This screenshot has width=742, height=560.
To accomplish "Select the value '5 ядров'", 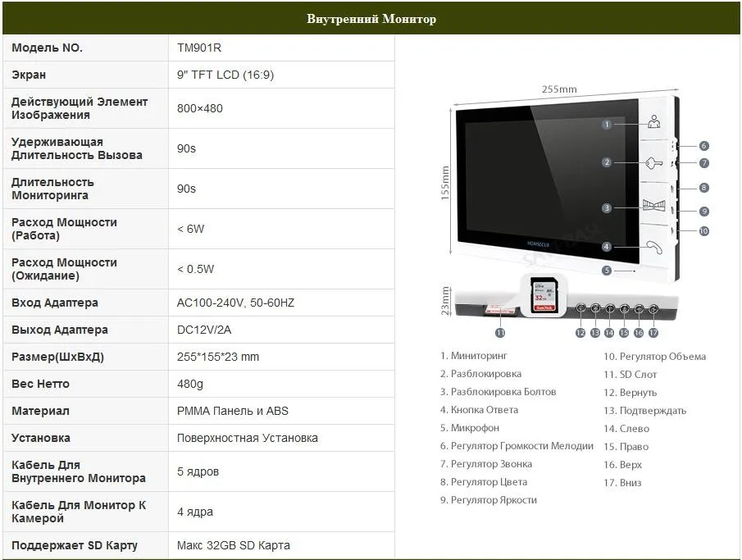I will point(198,471).
